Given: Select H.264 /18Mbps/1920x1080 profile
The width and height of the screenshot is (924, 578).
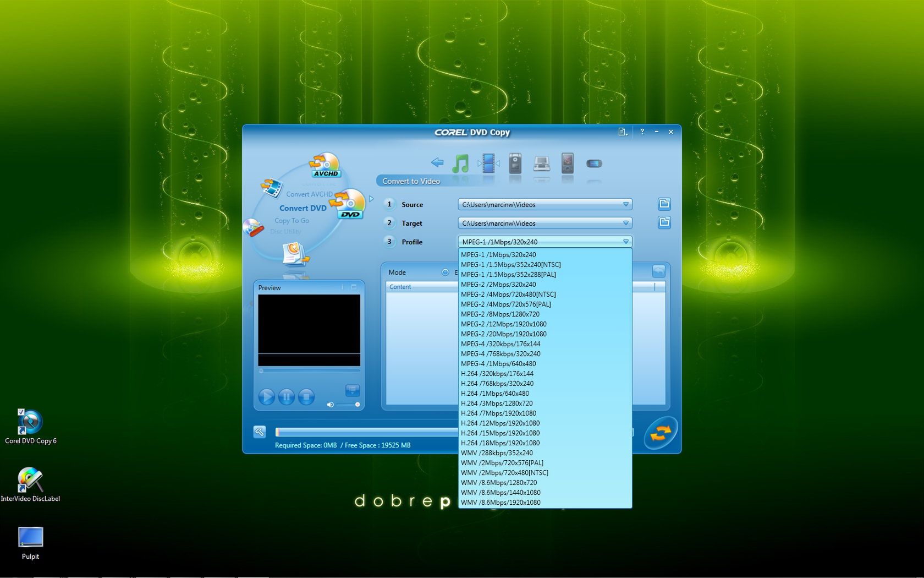Looking at the screenshot, I should pos(544,443).
